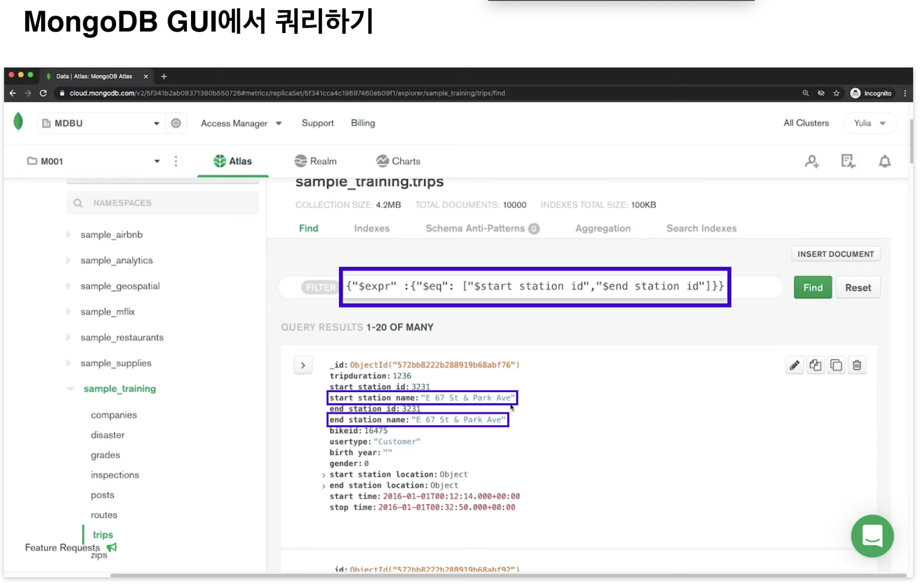Open the activity feed icon
The image size is (924, 584).
pyautogui.click(x=848, y=161)
